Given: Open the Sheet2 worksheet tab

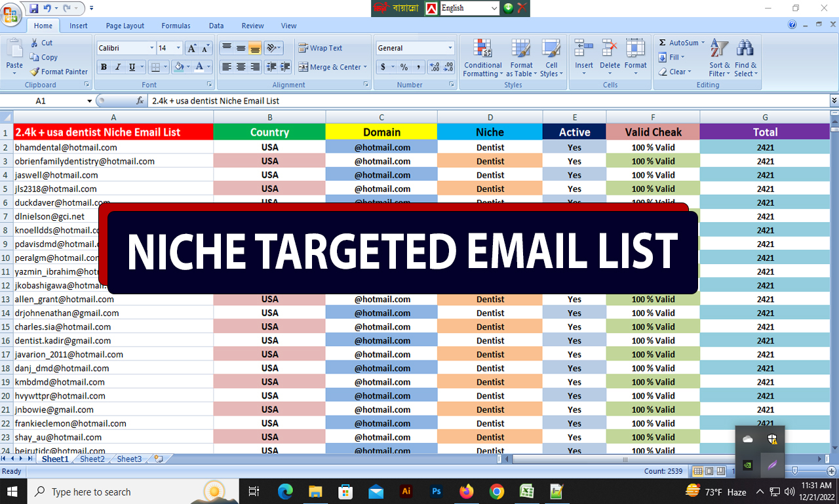Looking at the screenshot, I should click(x=92, y=459).
